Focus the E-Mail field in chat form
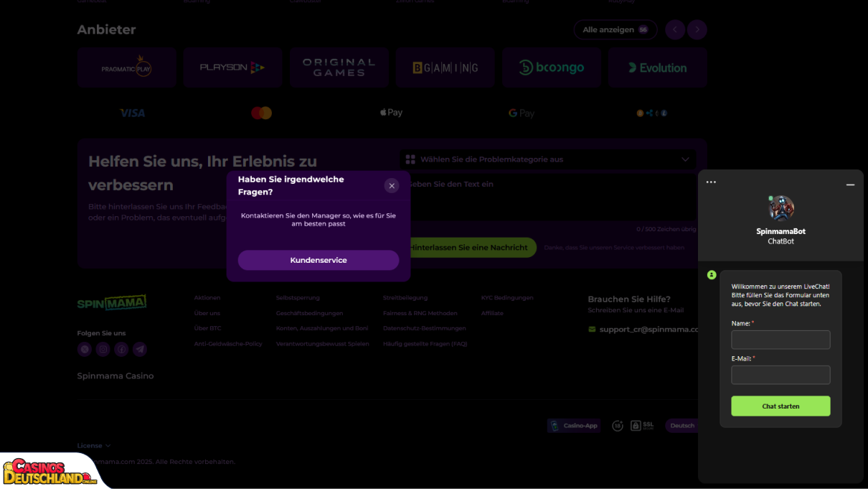Screen dimensions: 868x489 (x=780, y=375)
